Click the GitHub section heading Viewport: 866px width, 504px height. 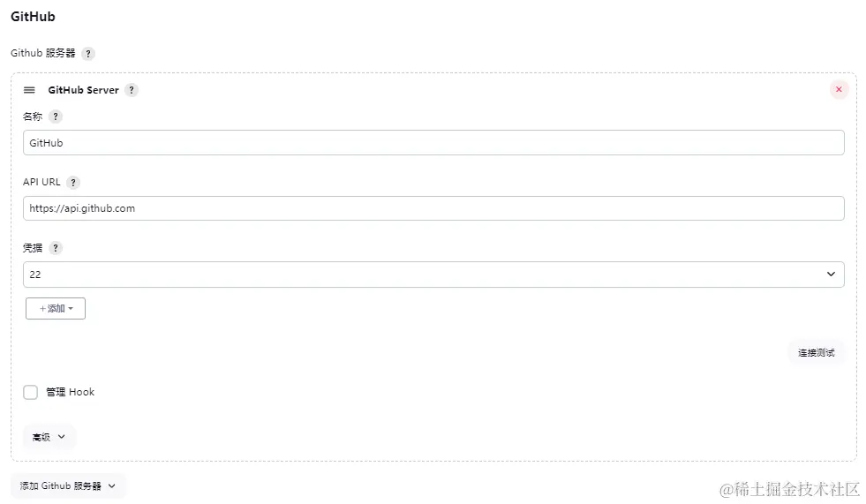34,17
